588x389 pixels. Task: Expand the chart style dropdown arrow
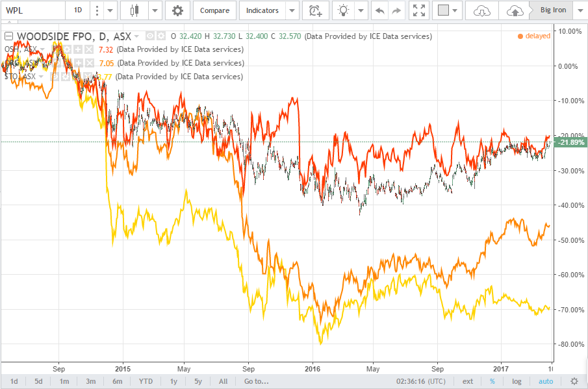click(x=155, y=10)
